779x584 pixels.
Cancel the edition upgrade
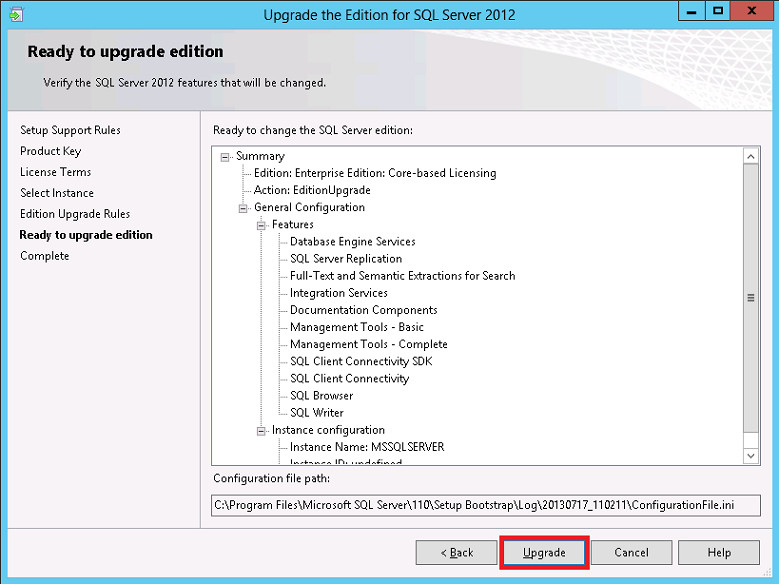[x=631, y=553]
